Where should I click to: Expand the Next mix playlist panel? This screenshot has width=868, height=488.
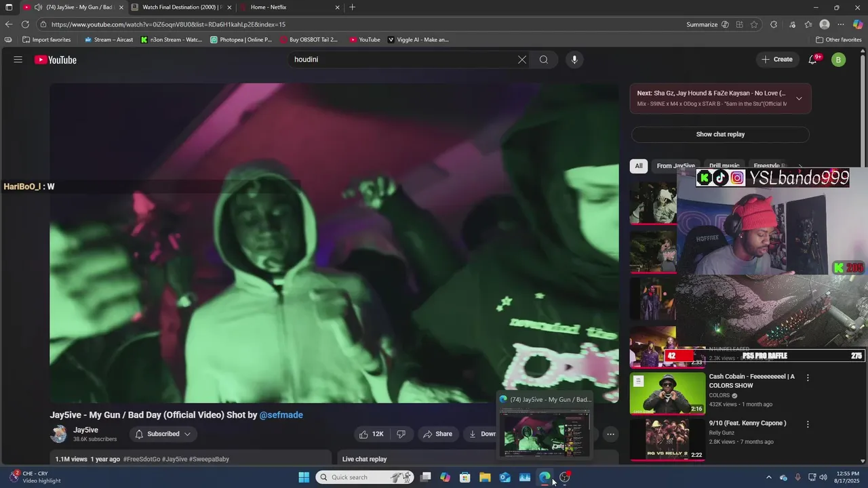tap(799, 98)
